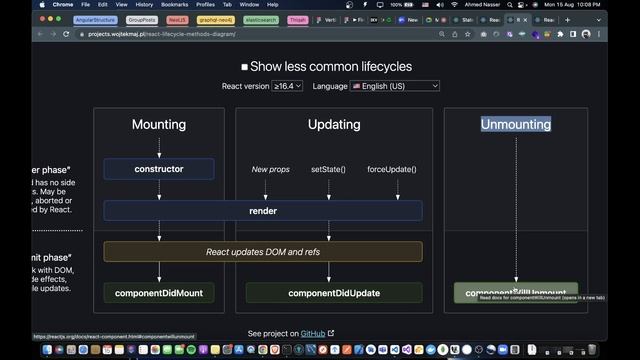Enable Show less common lifecycles checkbox

tap(244, 67)
